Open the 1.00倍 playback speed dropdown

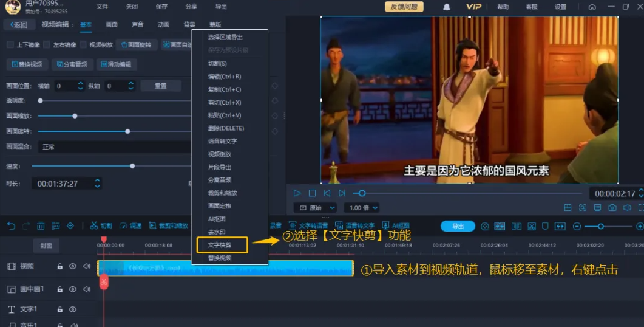[x=362, y=208]
